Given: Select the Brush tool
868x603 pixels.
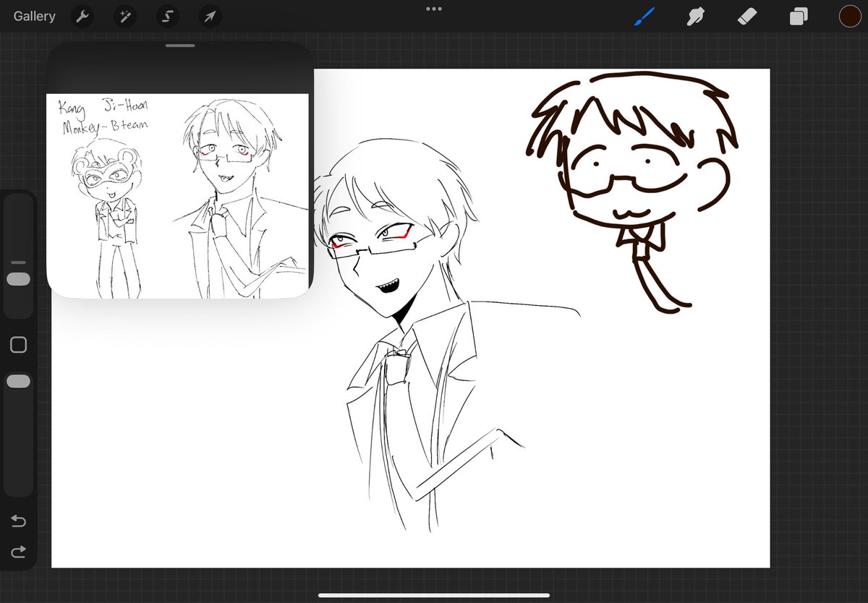Looking at the screenshot, I should coord(644,16).
